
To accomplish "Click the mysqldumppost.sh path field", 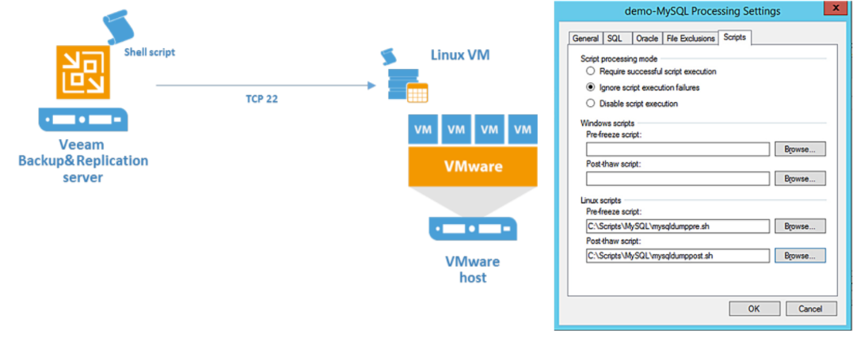I will tap(678, 256).
